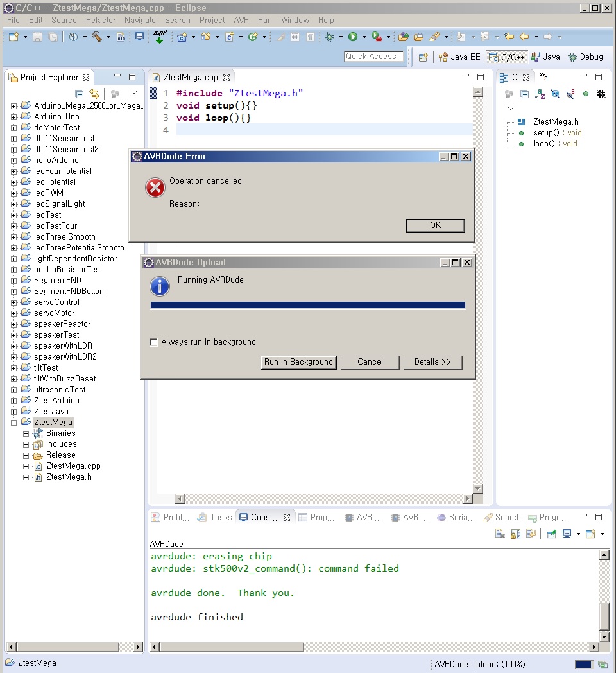Viewport: 616px width, 673px height.
Task: Click the Console vertical scrollbar thumb
Action: pos(604,616)
